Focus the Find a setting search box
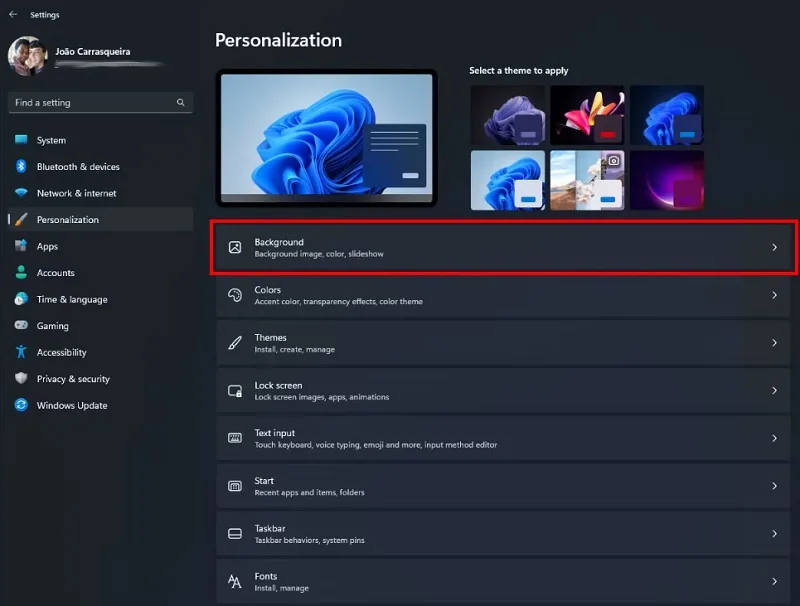Screen dimensions: 800x606 [101, 103]
